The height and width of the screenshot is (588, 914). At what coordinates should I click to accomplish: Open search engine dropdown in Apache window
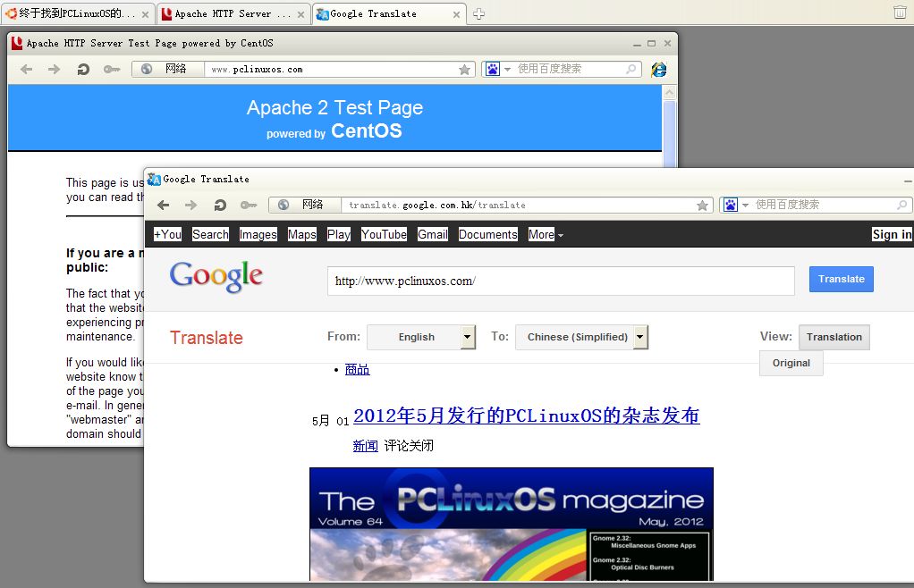click(x=507, y=70)
